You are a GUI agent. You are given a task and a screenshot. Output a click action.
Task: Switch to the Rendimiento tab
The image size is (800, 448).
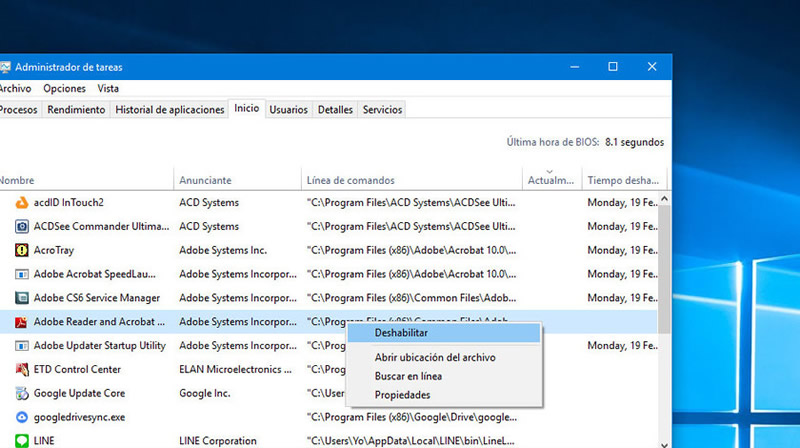(76, 110)
